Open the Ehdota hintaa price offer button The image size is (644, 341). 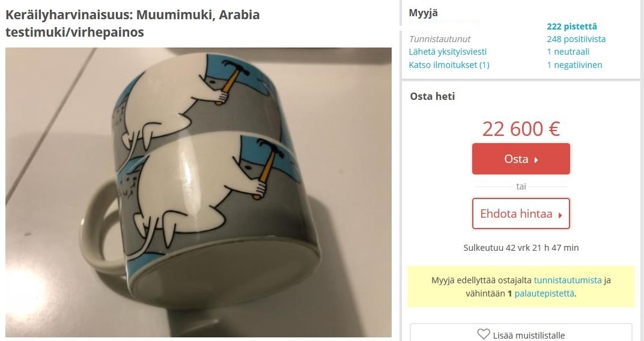pyautogui.click(x=521, y=214)
